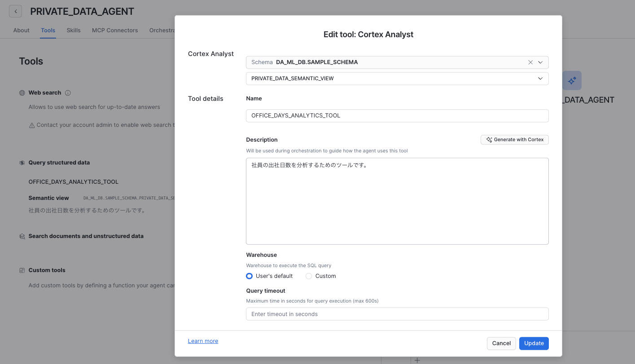Image resolution: width=635 pixels, height=364 pixels.
Task: Click "Will be used during orchestration" helper text
Action: tap(327, 151)
